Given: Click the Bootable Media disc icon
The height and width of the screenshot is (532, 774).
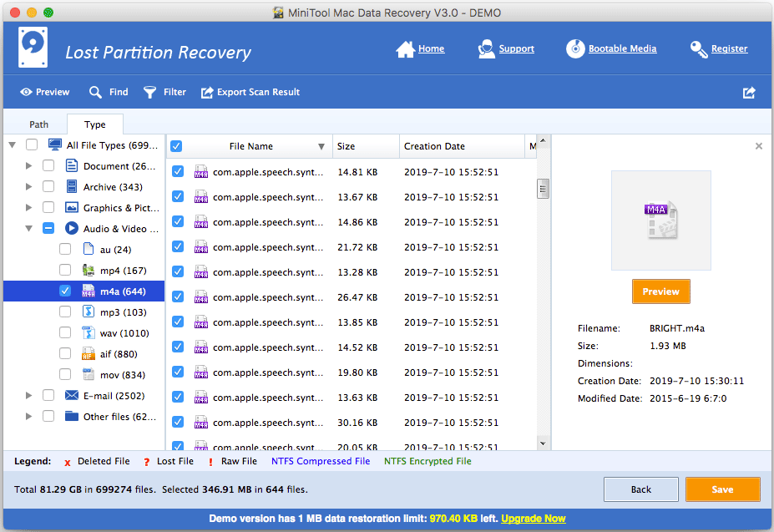Looking at the screenshot, I should click(x=575, y=49).
